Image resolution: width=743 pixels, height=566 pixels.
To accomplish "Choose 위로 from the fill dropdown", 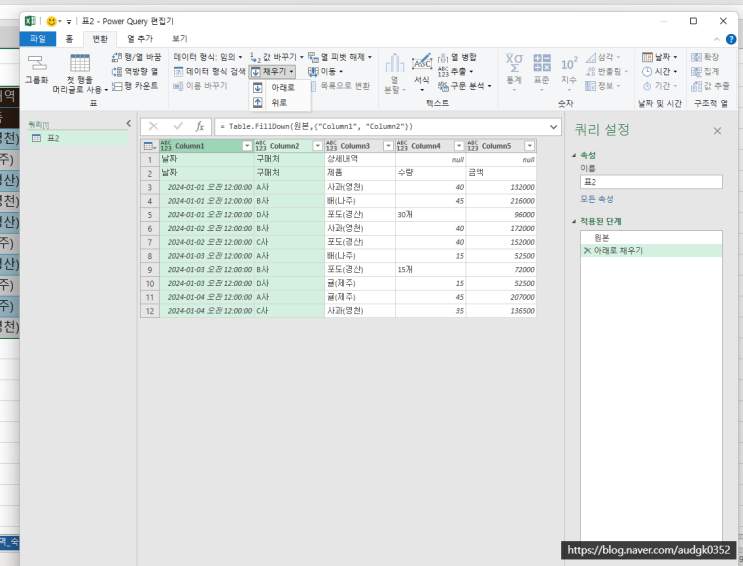I will (278, 102).
